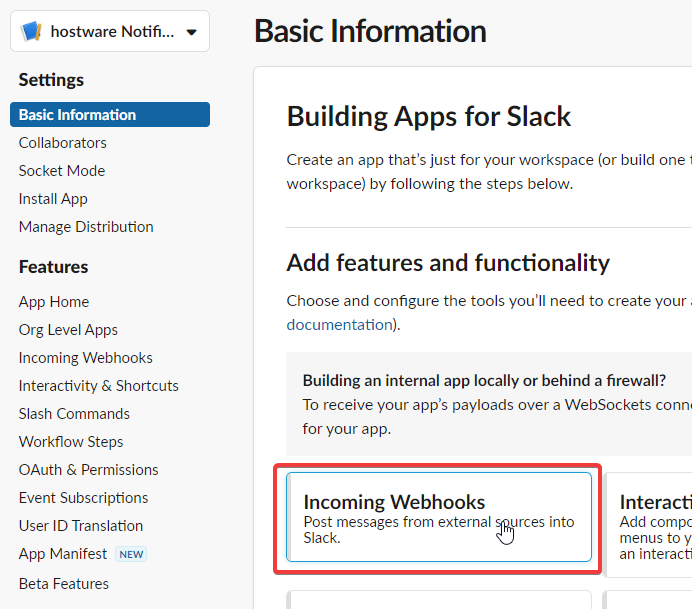Open Manage Distribution page
The height and width of the screenshot is (609, 692).
86,227
